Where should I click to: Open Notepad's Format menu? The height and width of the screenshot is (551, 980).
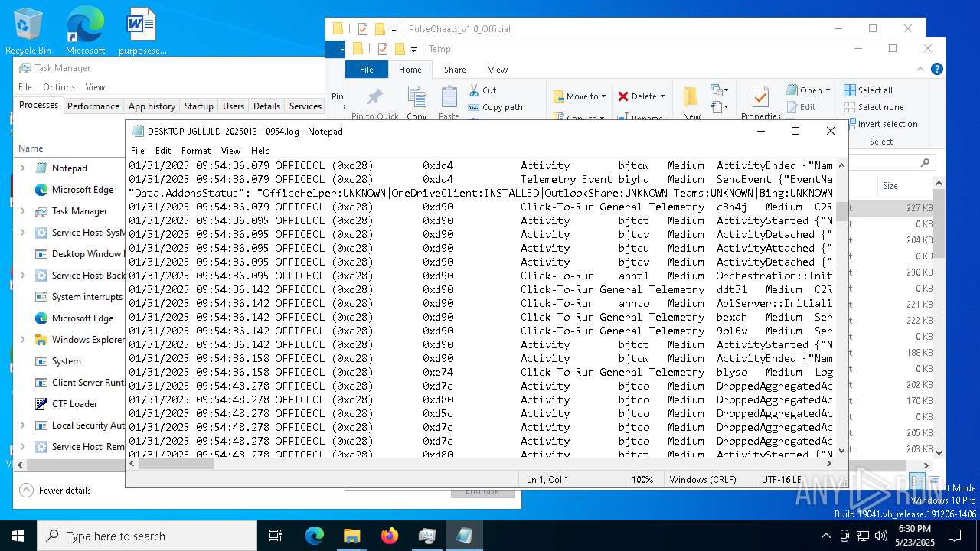tap(196, 151)
